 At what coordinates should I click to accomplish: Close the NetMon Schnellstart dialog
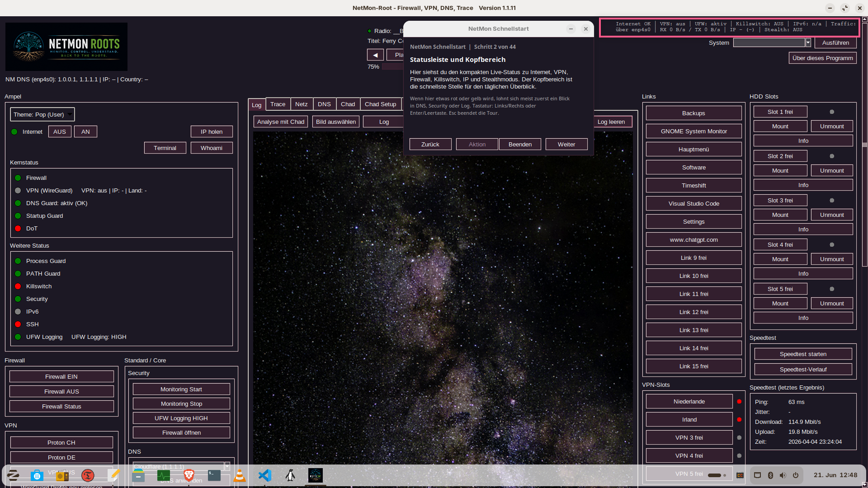(x=586, y=28)
